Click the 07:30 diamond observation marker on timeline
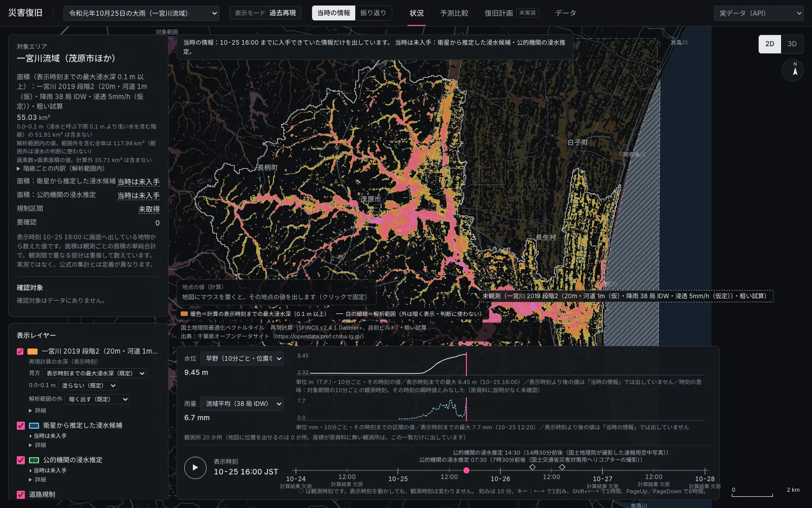The height and width of the screenshot is (508, 812). click(x=532, y=467)
